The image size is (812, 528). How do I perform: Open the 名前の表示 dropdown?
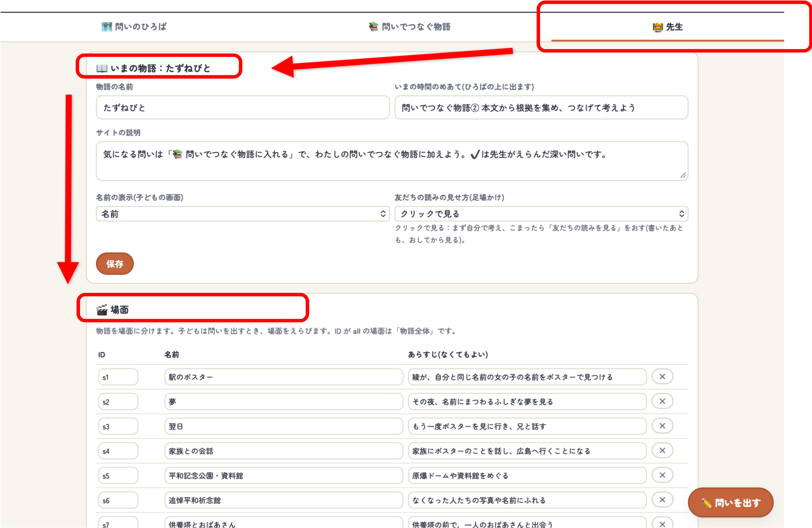coord(242,214)
